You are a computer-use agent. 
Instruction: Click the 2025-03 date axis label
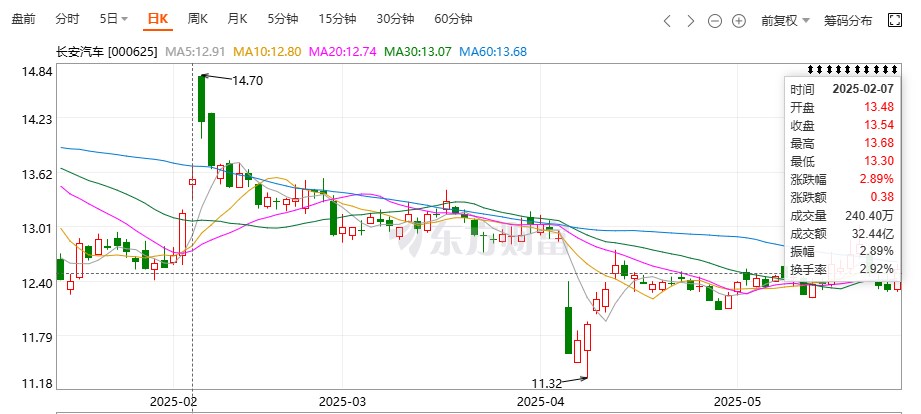pos(342,402)
